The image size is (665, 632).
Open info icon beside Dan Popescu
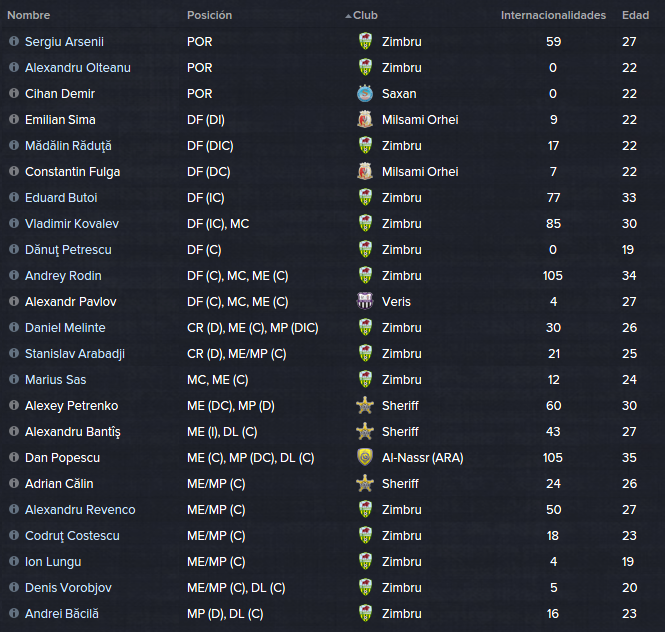click(14, 457)
